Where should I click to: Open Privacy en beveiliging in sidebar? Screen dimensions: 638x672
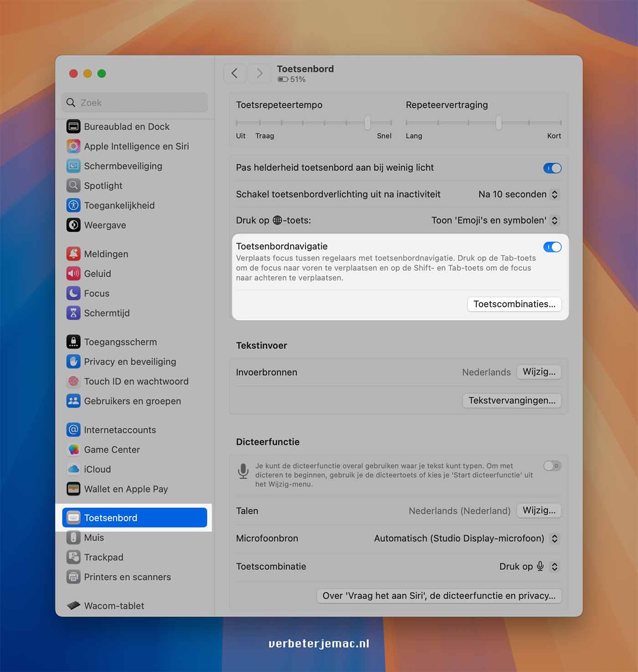click(x=130, y=362)
